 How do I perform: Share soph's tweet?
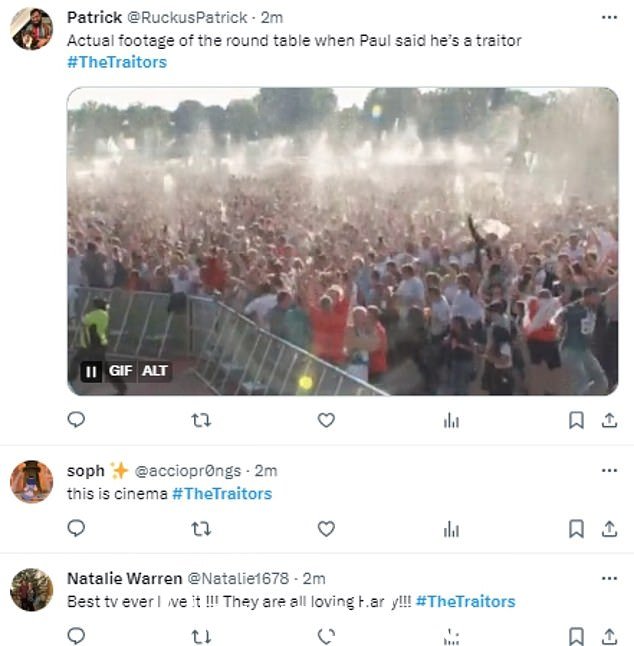[x=609, y=529]
